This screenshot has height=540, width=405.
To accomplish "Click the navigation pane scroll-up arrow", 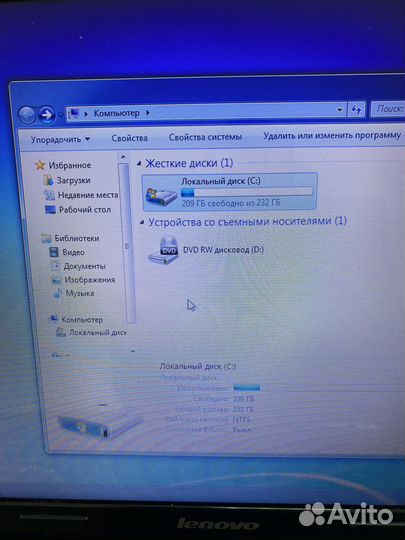I will pyautogui.click(x=123, y=157).
